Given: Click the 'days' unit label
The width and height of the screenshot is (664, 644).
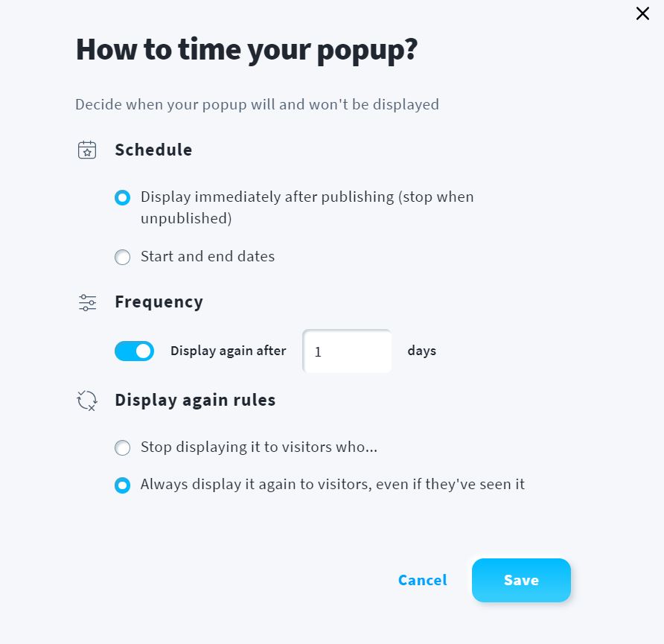Looking at the screenshot, I should (x=422, y=351).
